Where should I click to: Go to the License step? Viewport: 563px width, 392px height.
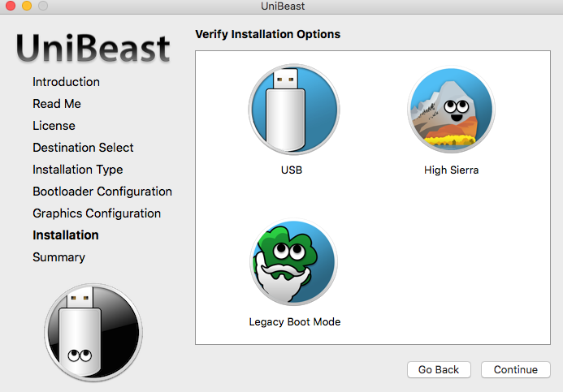(54, 126)
